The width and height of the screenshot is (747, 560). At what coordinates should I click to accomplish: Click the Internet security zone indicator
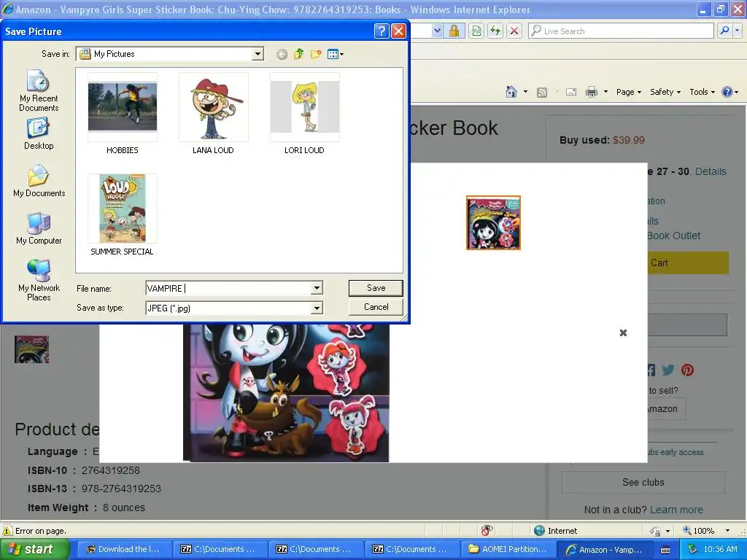pyautogui.click(x=555, y=531)
